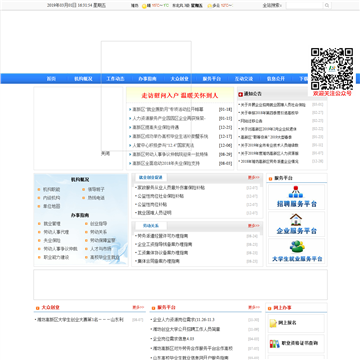The image size is (360, 360).
Task: Click the orange icon beside the 网上办事 heading
Action: click(270, 308)
